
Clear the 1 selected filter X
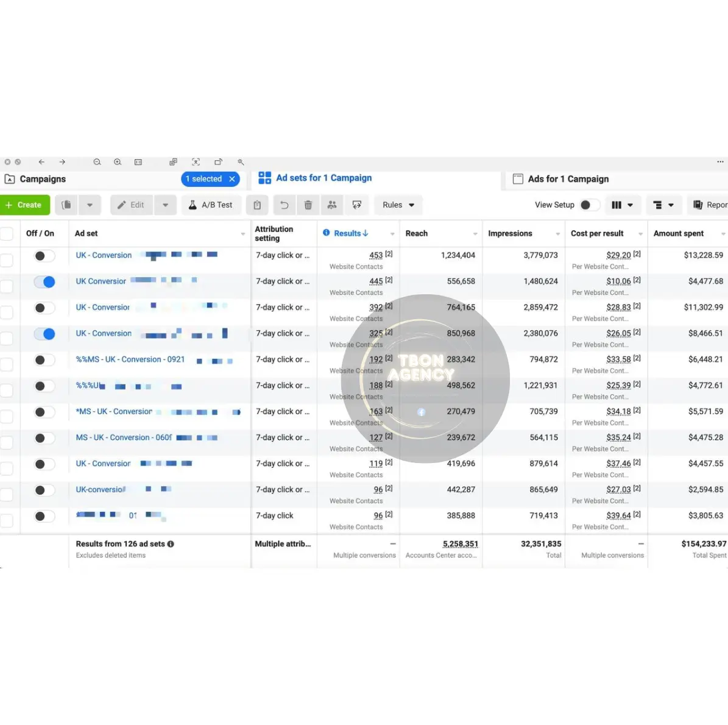tap(232, 179)
